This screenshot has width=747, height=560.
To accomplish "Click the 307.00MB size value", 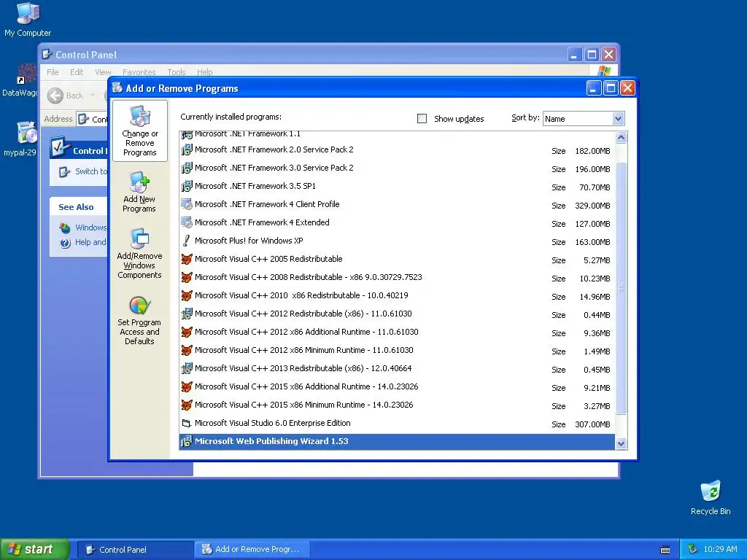I will 592,424.
